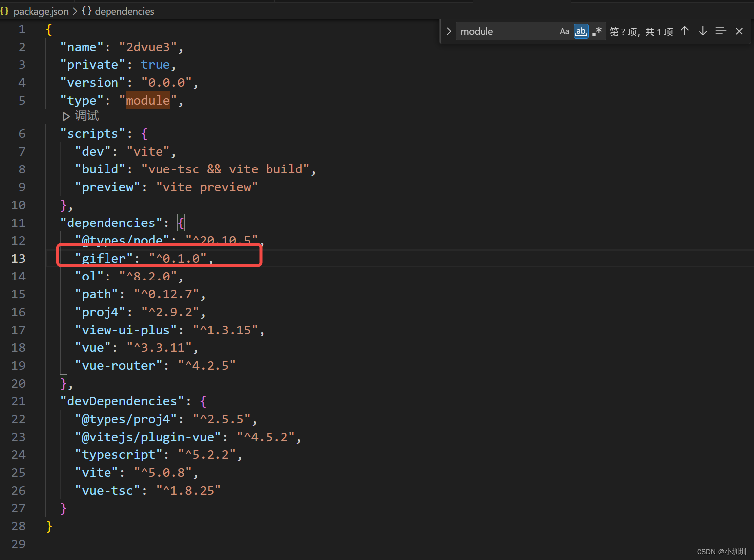Toggle Find in Selection icon
The width and height of the screenshot is (754, 560).
click(x=721, y=31)
